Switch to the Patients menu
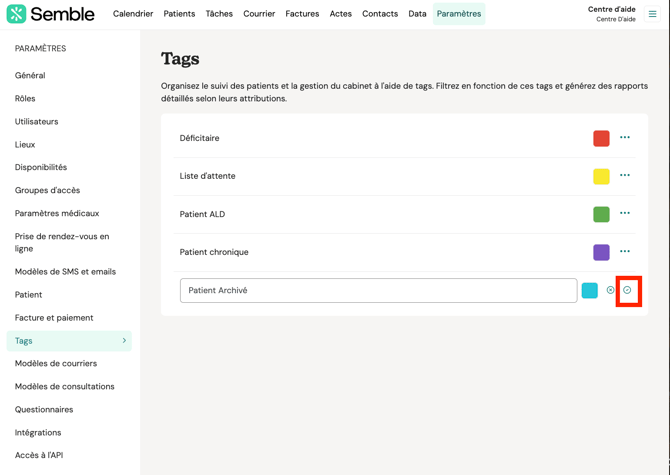The height and width of the screenshot is (475, 670). (x=179, y=14)
